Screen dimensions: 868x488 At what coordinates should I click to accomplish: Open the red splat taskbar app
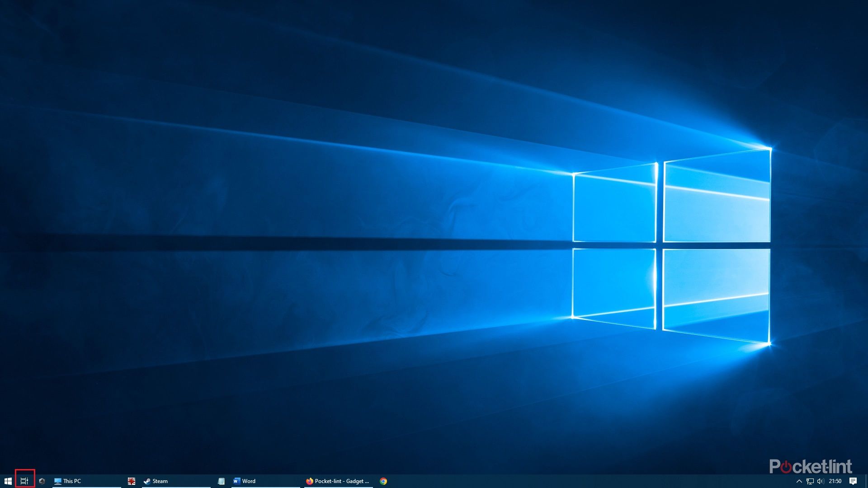pyautogui.click(x=132, y=481)
